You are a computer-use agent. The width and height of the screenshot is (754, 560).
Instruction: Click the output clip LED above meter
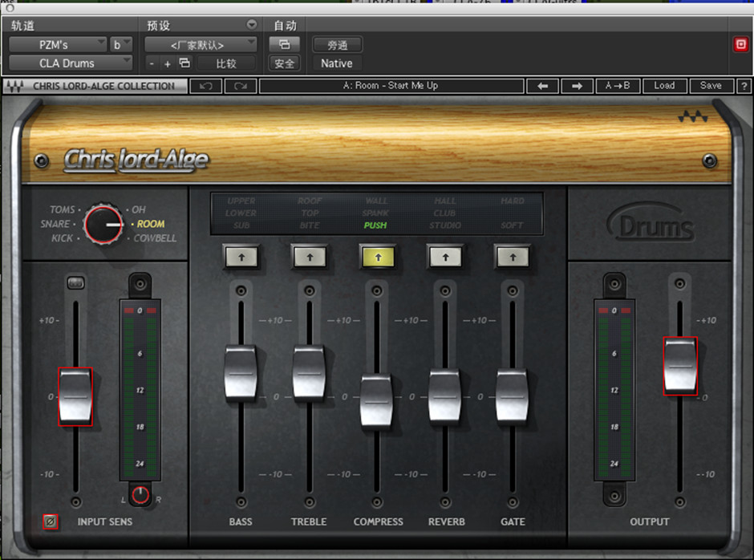coord(614,310)
